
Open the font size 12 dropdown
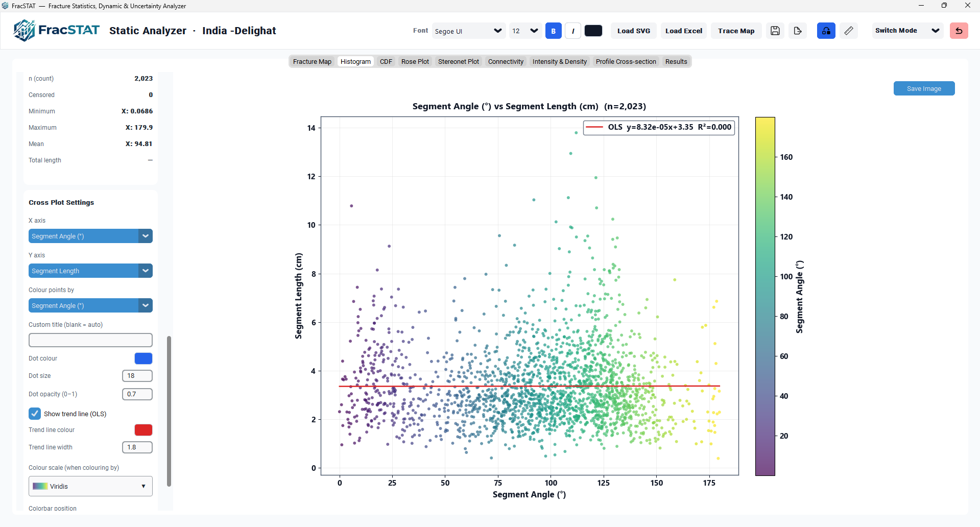(525, 31)
